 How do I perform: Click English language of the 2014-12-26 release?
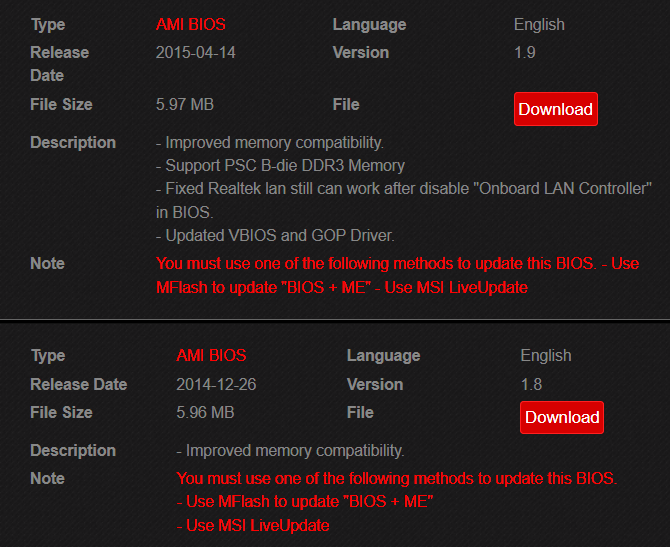pyautogui.click(x=546, y=355)
